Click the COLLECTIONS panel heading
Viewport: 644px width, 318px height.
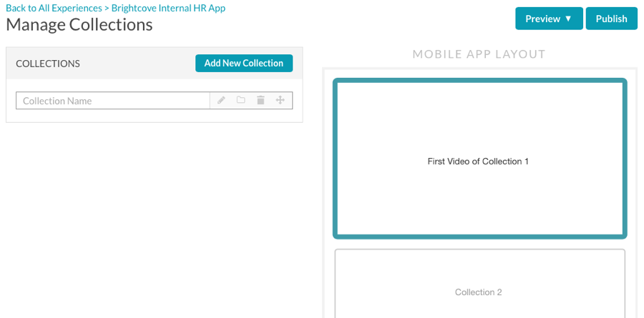coord(48,64)
